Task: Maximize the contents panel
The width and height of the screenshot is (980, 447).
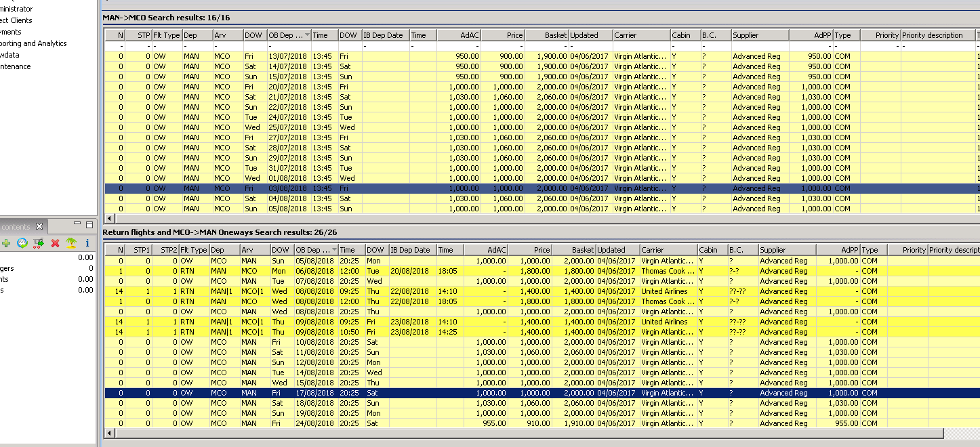Action: pos(89,225)
